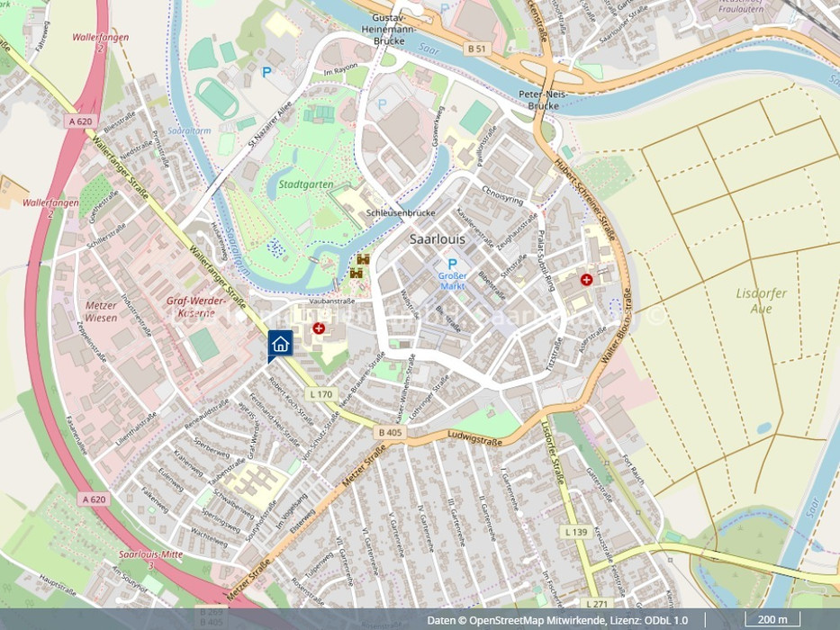
Task: Click the 200 m scale bar
Action: pos(772,620)
